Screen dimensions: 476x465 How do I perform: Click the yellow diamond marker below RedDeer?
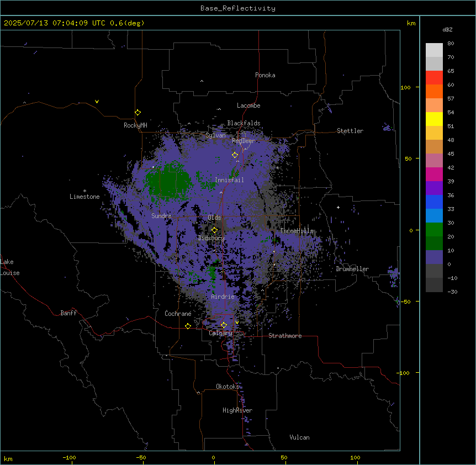click(x=235, y=155)
